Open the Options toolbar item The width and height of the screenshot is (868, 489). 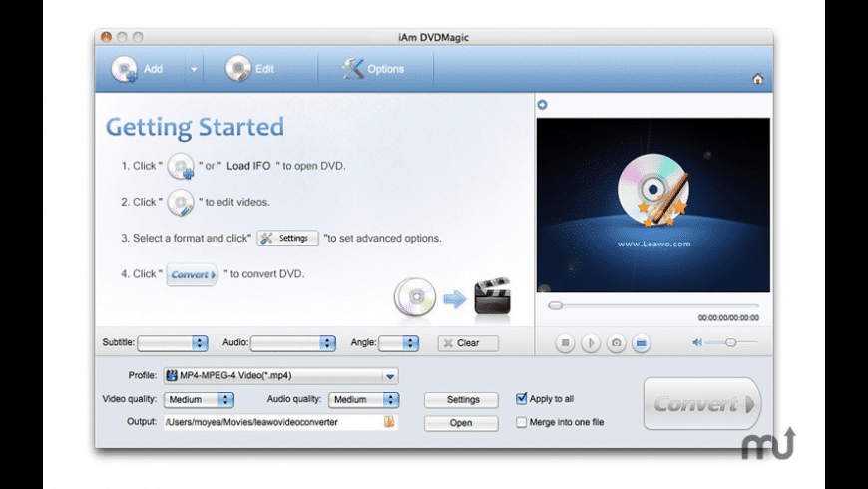pyautogui.click(x=373, y=69)
